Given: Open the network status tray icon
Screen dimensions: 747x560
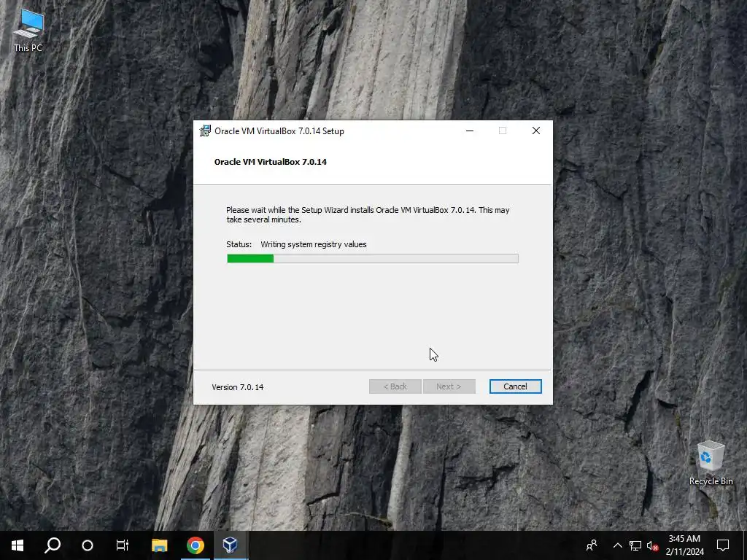Looking at the screenshot, I should point(635,545).
